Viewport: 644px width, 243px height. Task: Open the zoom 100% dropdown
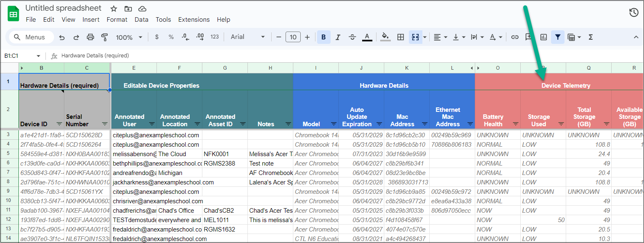click(129, 37)
